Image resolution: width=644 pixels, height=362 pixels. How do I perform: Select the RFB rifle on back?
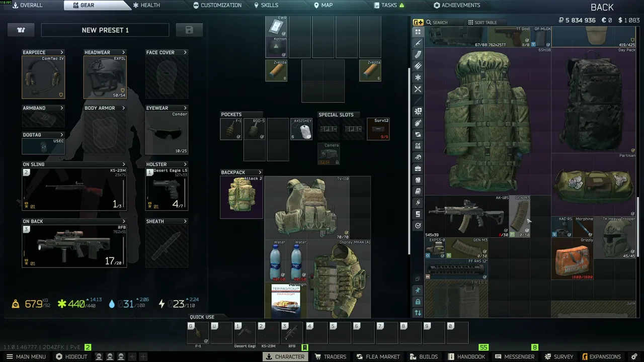point(74,246)
